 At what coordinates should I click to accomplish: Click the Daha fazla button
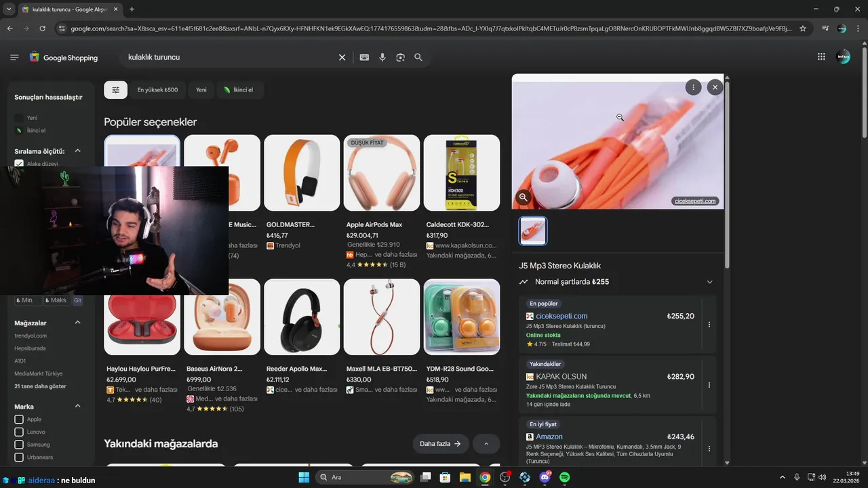point(441,444)
